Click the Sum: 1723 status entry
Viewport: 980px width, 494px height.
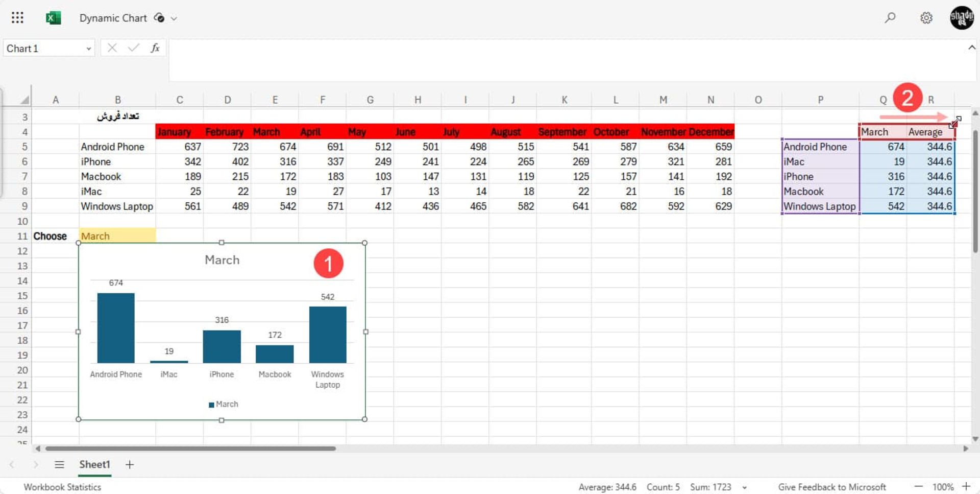coord(710,487)
